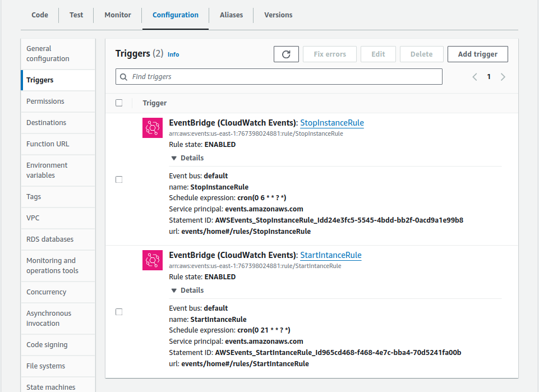Image resolution: width=539 pixels, height=392 pixels.
Task: Click the EventBridge icon beside StopInstanceRule
Action: tap(153, 127)
